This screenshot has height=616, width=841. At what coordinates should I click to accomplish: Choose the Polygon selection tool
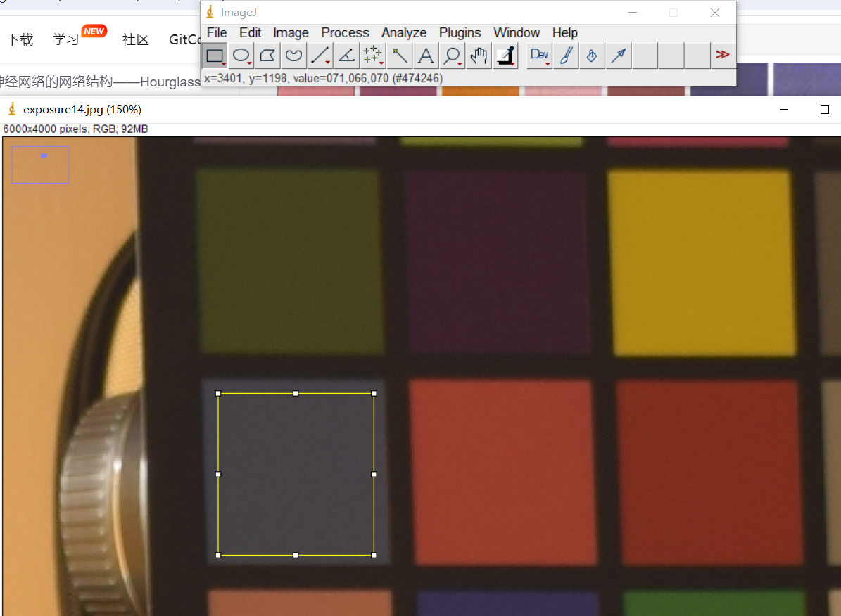pos(267,56)
